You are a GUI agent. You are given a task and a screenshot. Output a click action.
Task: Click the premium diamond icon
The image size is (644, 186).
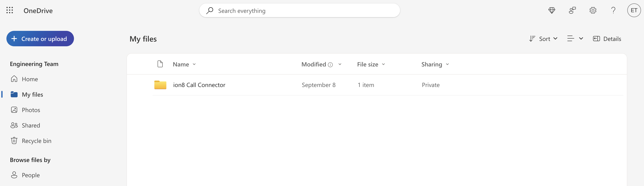[552, 10]
